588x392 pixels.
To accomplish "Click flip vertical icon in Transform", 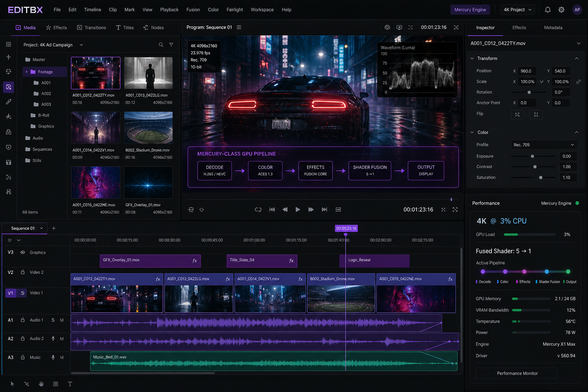I will click(536, 114).
